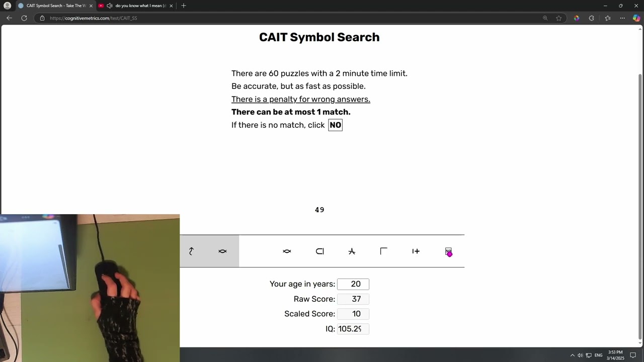The height and width of the screenshot is (362, 644).
Task: Go back to the previous page
Action: (9, 18)
